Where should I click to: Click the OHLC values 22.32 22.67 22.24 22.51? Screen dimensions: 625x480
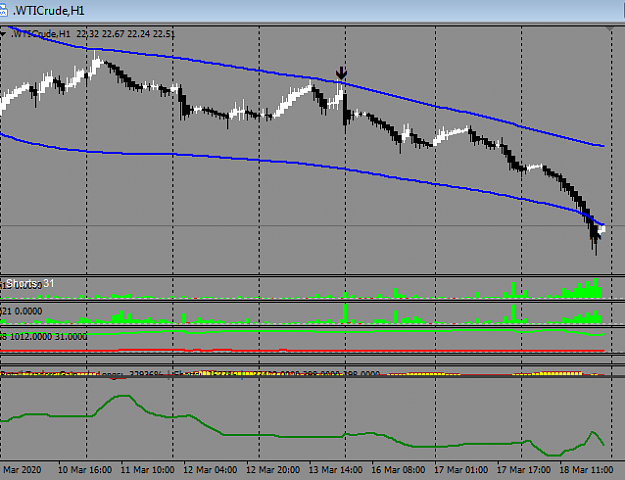(x=126, y=34)
